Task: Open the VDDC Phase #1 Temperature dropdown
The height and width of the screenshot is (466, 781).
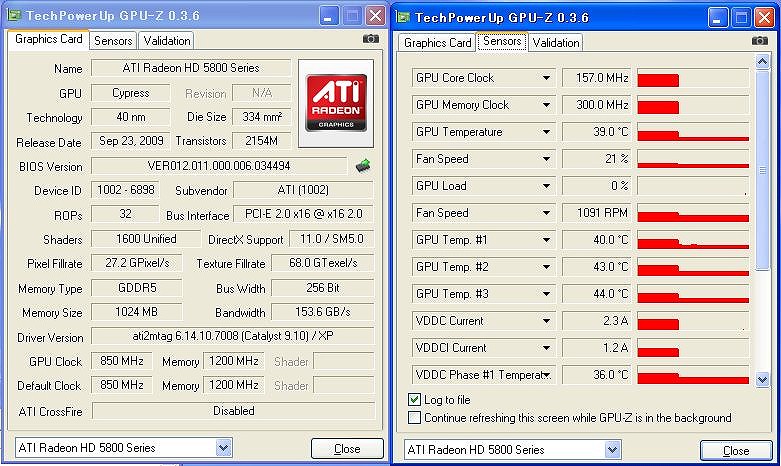Action: click(x=546, y=374)
